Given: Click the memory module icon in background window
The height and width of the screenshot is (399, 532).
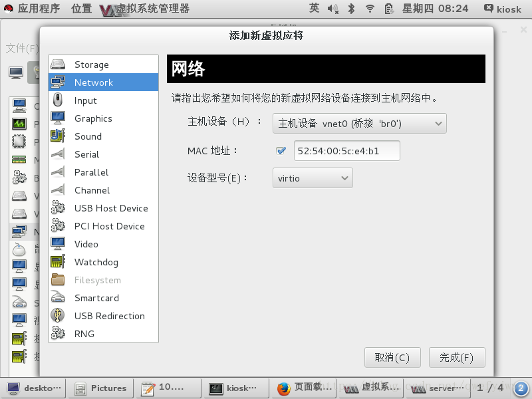Looking at the screenshot, I should 19,160.
